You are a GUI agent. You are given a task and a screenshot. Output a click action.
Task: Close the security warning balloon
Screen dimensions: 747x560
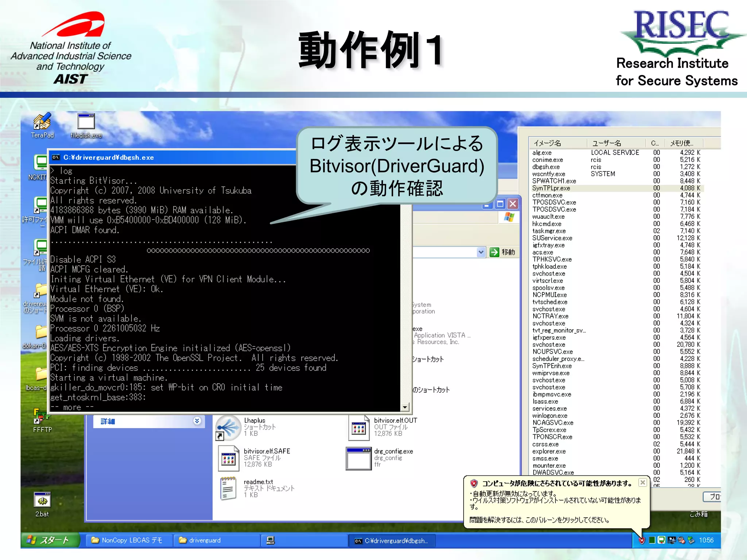point(643,483)
